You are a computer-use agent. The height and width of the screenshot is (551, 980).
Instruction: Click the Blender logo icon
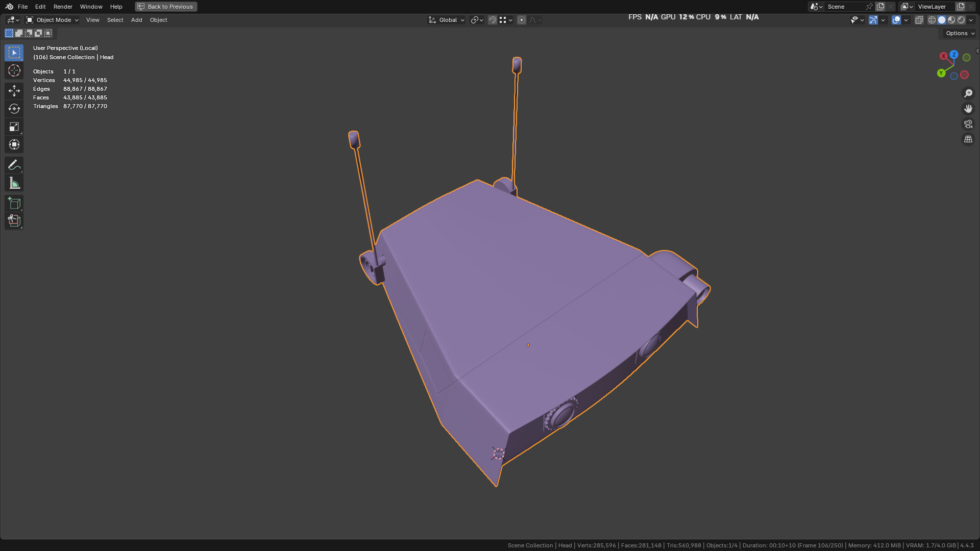pyautogui.click(x=9, y=7)
